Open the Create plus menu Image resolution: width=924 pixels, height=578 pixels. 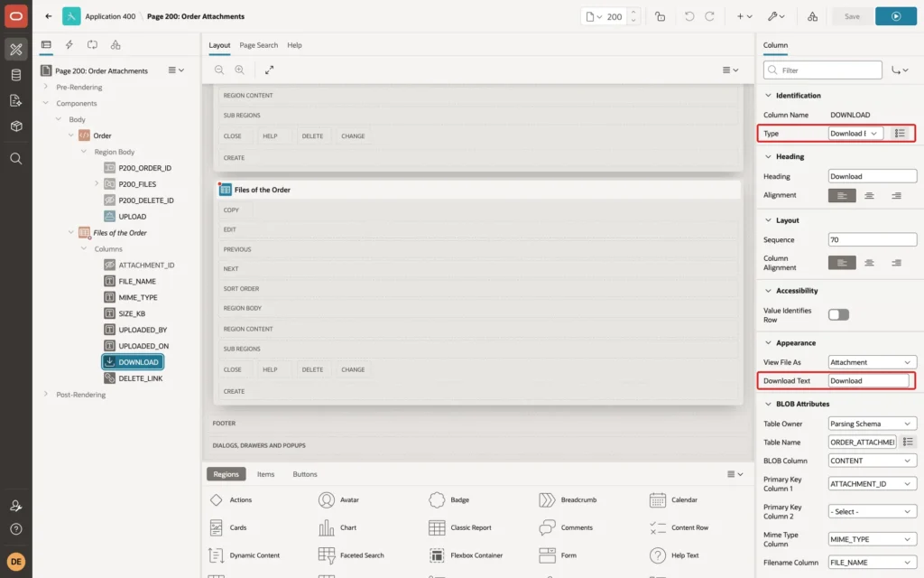(744, 16)
